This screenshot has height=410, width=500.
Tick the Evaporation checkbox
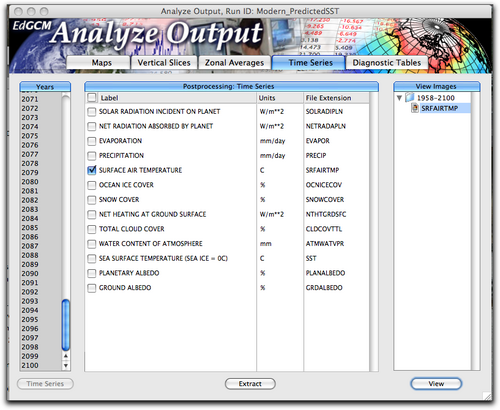point(91,141)
